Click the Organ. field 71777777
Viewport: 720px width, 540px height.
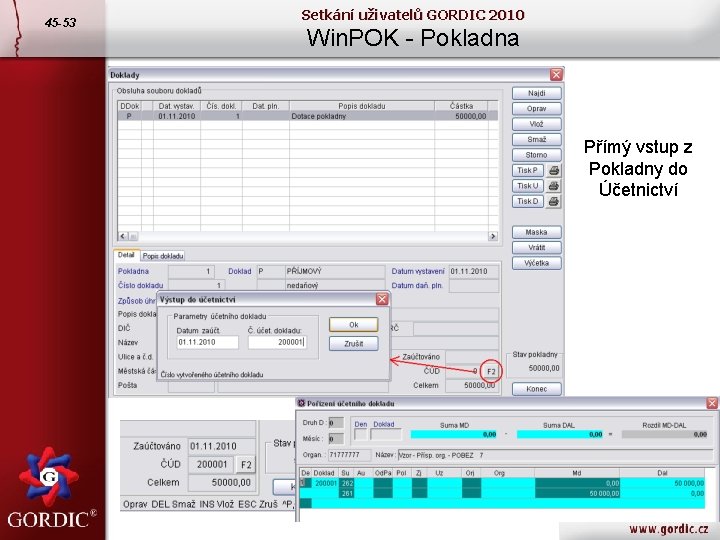(349, 456)
